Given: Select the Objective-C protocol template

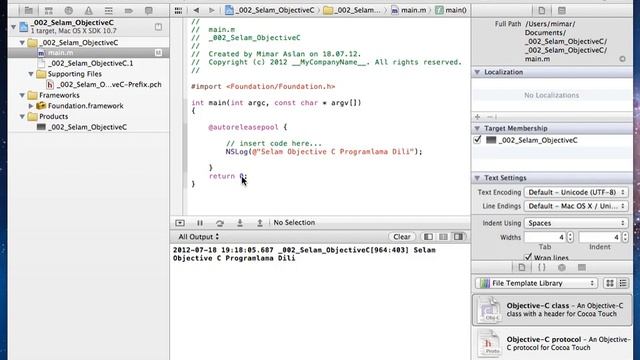Looking at the screenshot, I should (x=552, y=344).
